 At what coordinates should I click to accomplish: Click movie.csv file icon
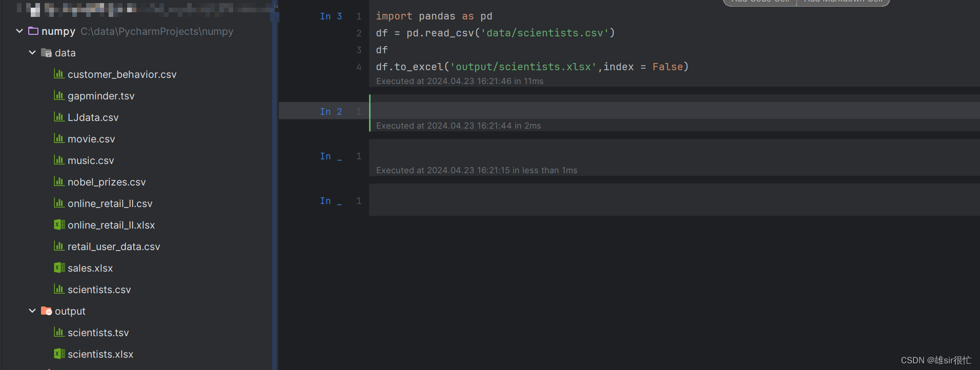coord(59,138)
